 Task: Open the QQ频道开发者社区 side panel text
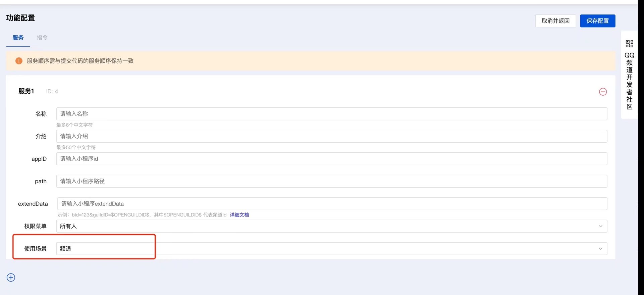(629, 81)
